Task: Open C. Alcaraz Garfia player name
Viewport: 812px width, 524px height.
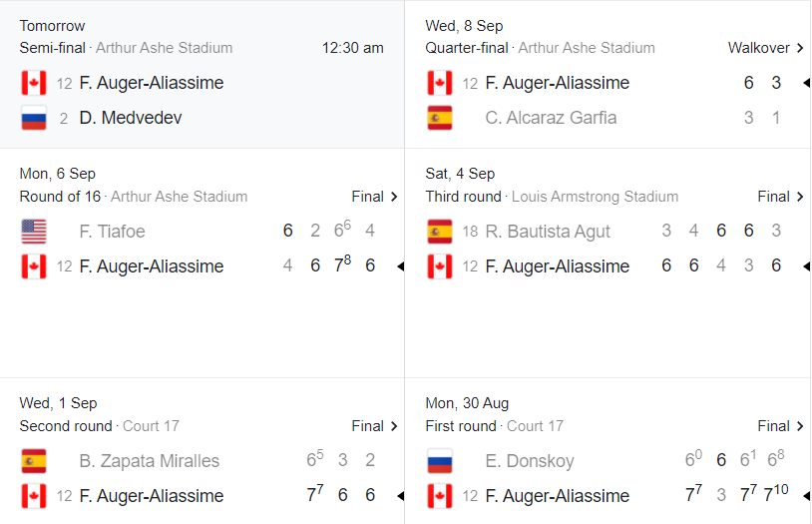Action: tap(551, 118)
